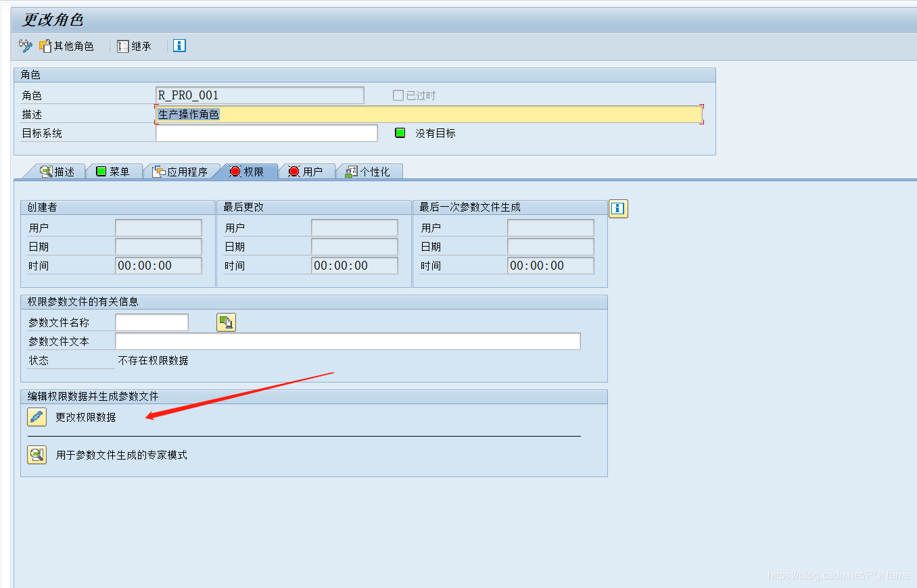
Task: Click 最后更改 日期 field
Action: click(354, 247)
